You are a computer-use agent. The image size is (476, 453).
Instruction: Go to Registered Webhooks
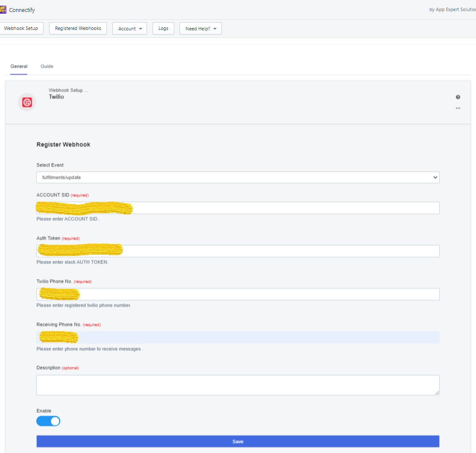coord(78,28)
